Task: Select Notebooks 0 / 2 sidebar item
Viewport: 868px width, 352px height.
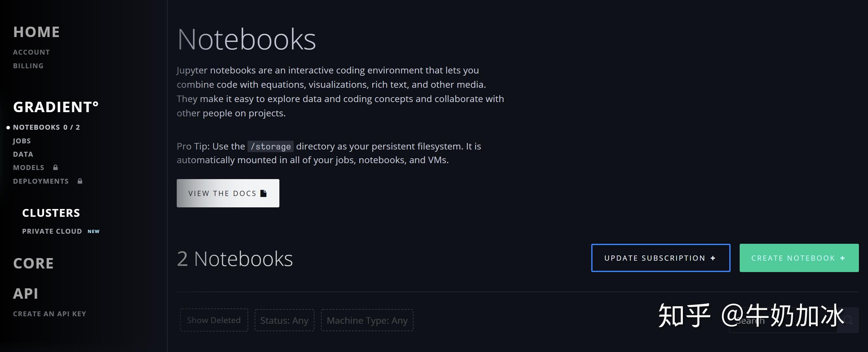Action: pos(46,127)
